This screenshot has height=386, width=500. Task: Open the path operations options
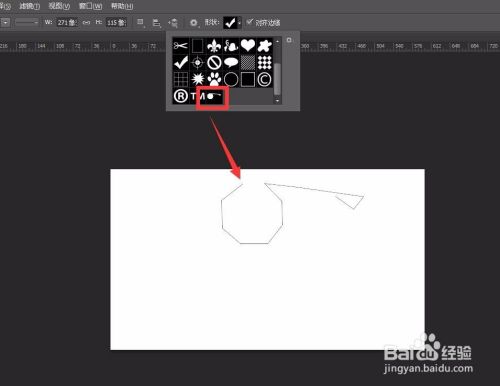tap(140, 23)
